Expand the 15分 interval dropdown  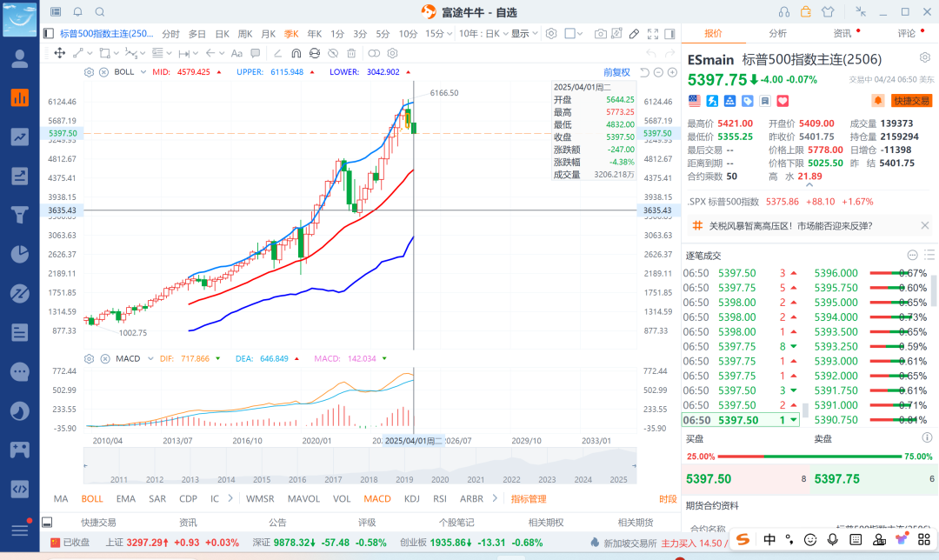(x=439, y=34)
